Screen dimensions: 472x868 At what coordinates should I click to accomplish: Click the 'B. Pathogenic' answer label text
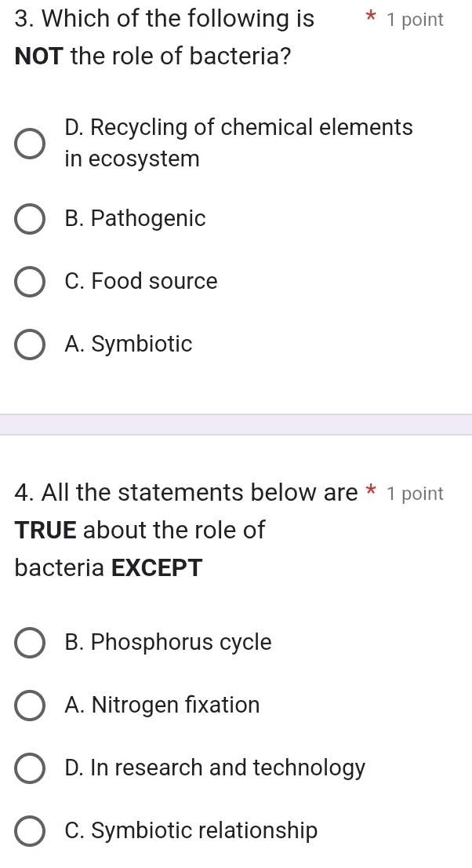point(136,219)
